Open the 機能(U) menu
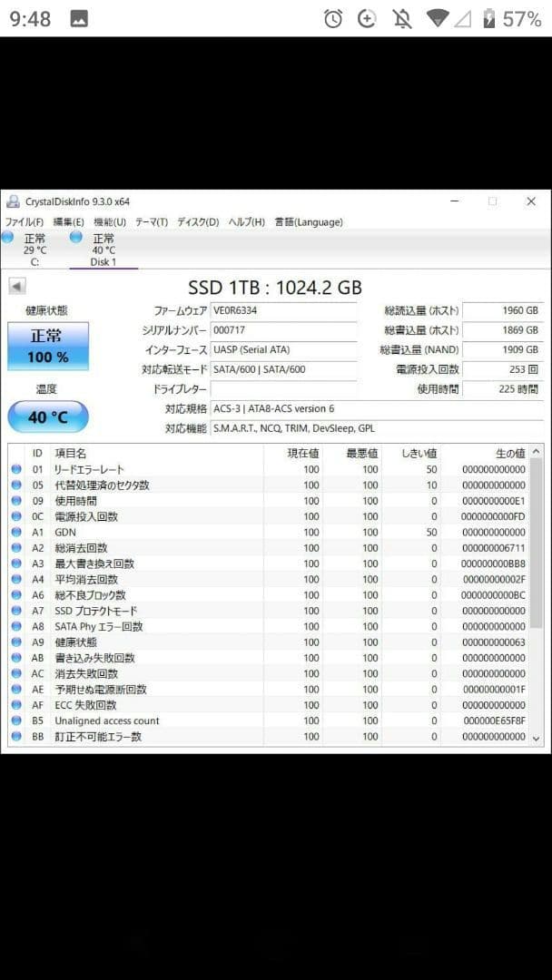552x980 pixels. 109,222
